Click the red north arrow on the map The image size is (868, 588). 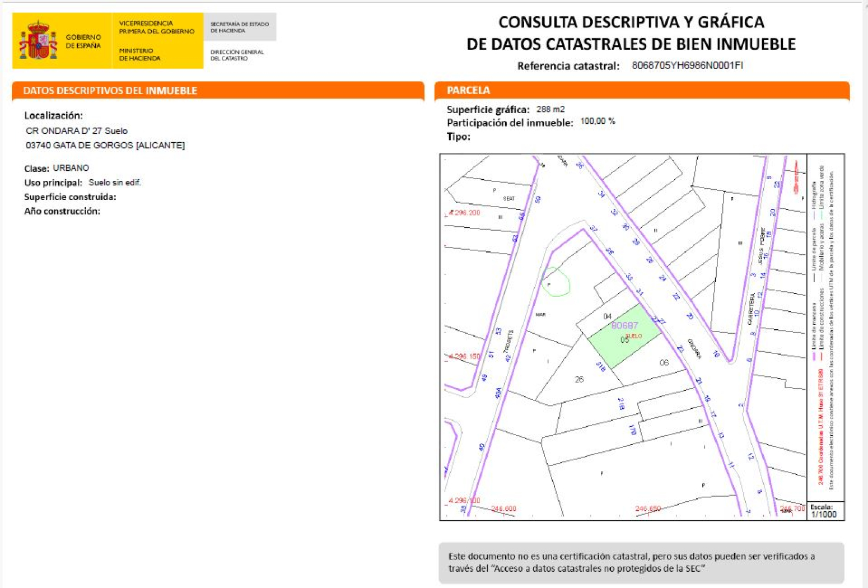pyautogui.click(x=795, y=178)
